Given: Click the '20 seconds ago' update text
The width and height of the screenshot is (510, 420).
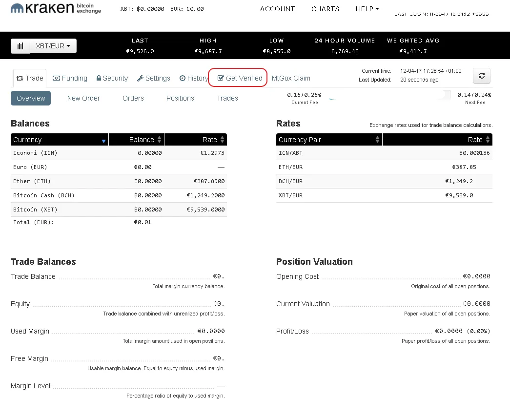Looking at the screenshot, I should 419,80.
